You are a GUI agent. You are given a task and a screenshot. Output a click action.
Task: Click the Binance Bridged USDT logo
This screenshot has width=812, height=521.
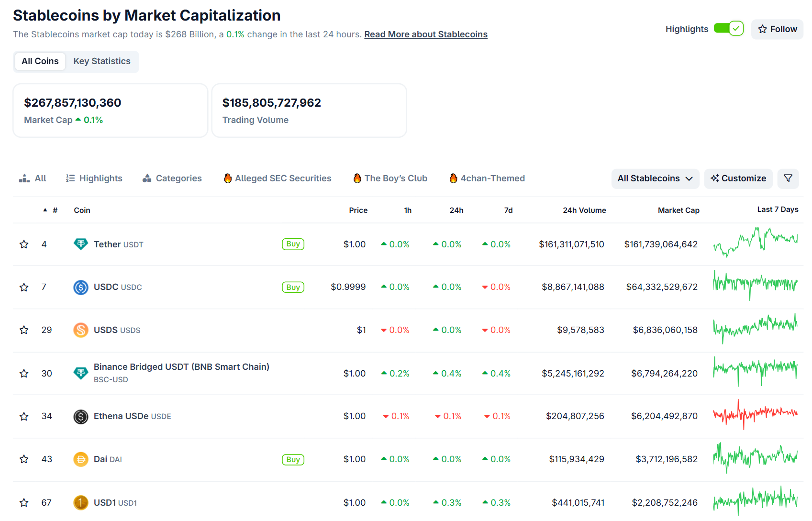coord(81,373)
